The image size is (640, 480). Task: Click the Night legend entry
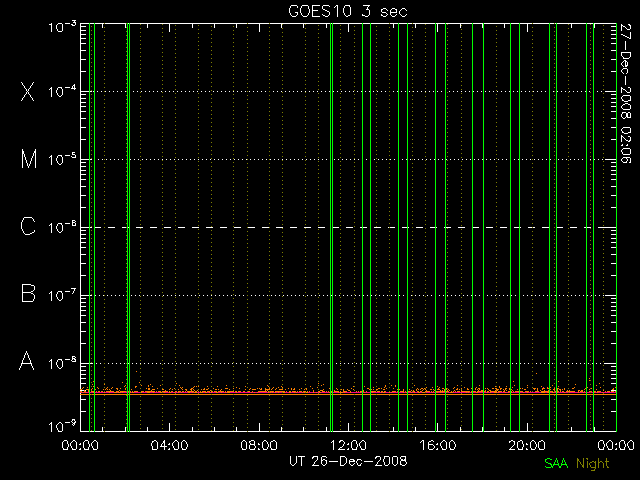[x=592, y=464]
